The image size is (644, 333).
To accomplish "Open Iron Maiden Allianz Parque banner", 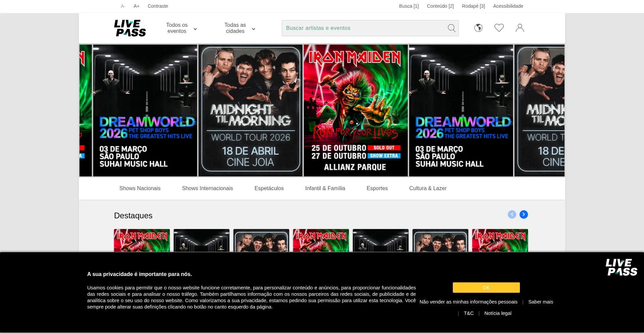I will (x=356, y=111).
